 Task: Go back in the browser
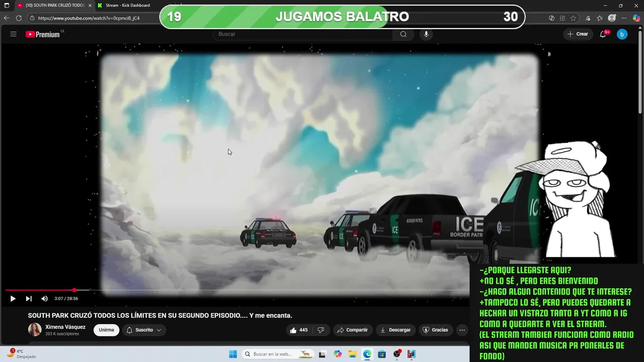point(7,18)
